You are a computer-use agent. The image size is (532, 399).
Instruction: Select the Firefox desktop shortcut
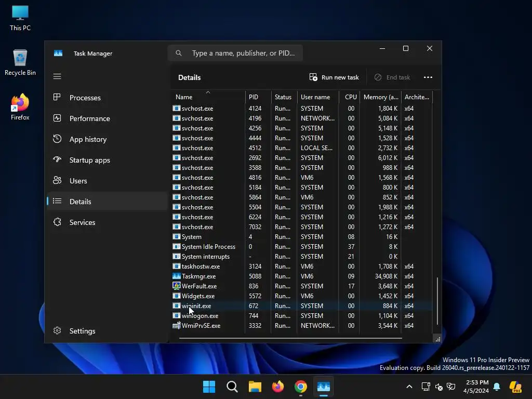[x=20, y=107]
